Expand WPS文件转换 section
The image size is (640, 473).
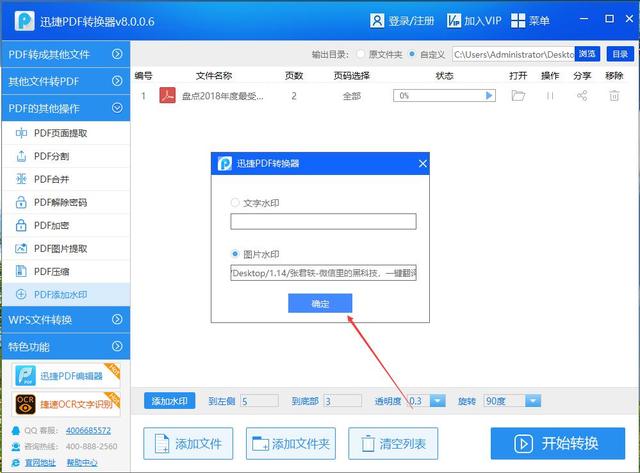click(66, 320)
